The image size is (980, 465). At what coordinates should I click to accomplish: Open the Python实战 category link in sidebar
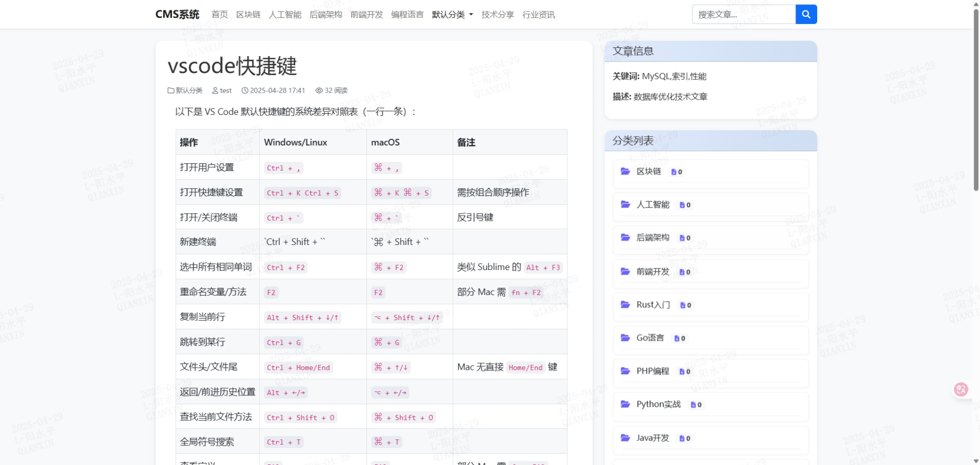[x=659, y=405]
